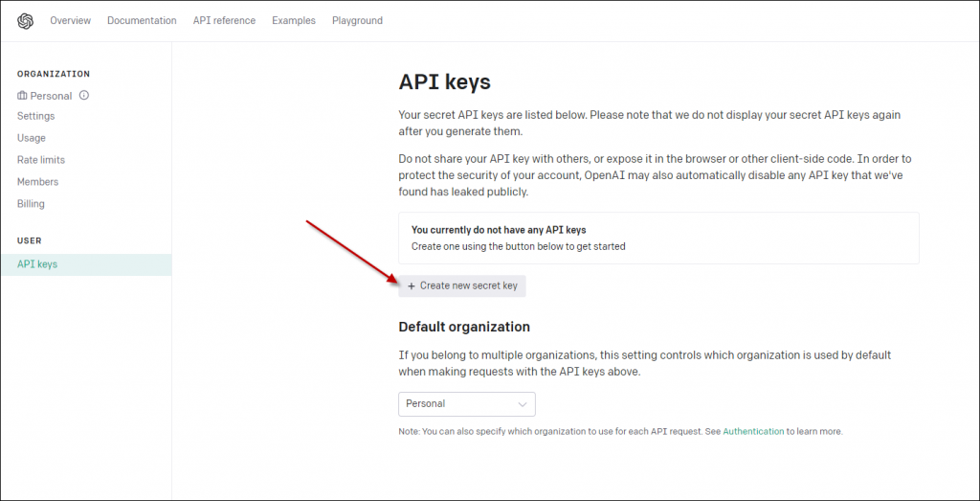Open the API reference tab
Screen dimensions: 980x501
[x=224, y=21]
